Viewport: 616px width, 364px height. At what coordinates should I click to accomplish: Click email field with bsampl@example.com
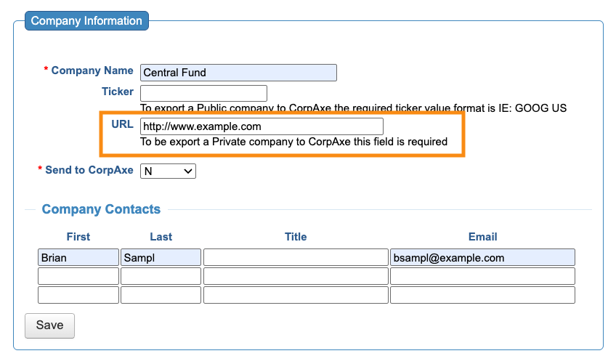482,257
